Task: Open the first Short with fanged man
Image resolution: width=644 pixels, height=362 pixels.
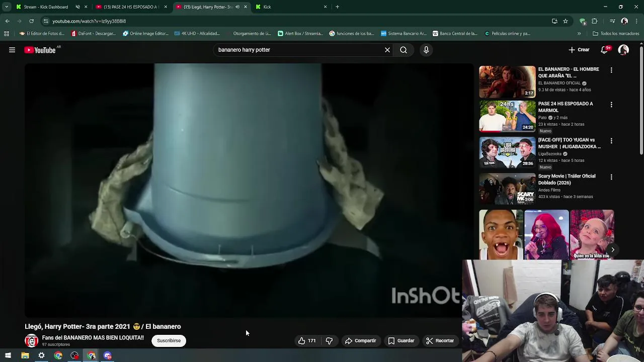Action: click(x=501, y=235)
